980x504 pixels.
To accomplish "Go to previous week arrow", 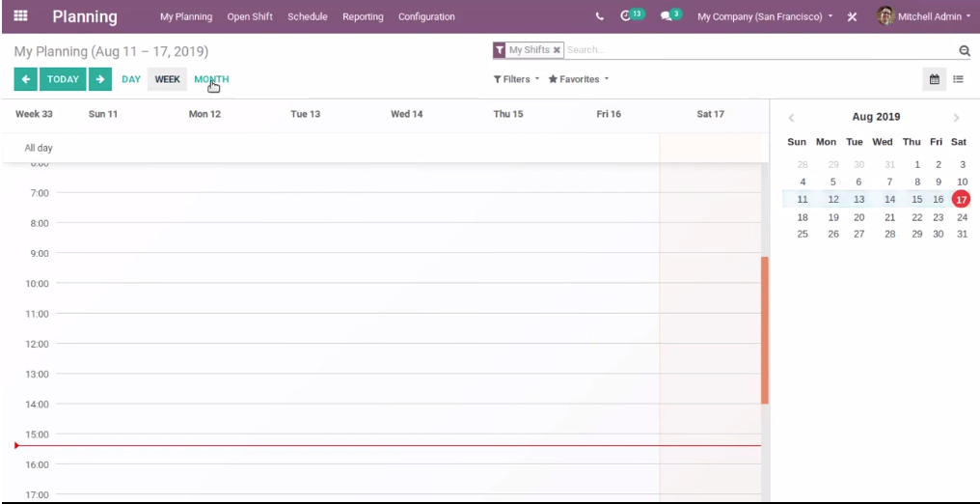I will [26, 79].
